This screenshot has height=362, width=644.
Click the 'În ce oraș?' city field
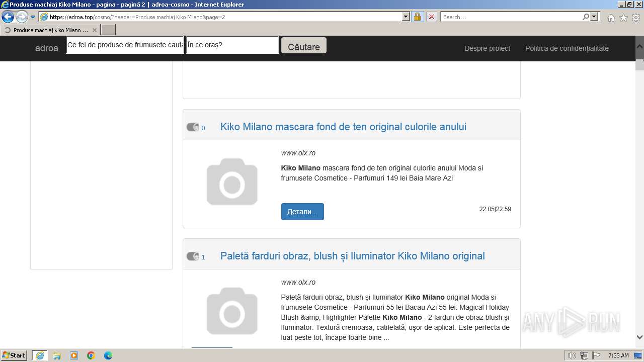pos(232,45)
